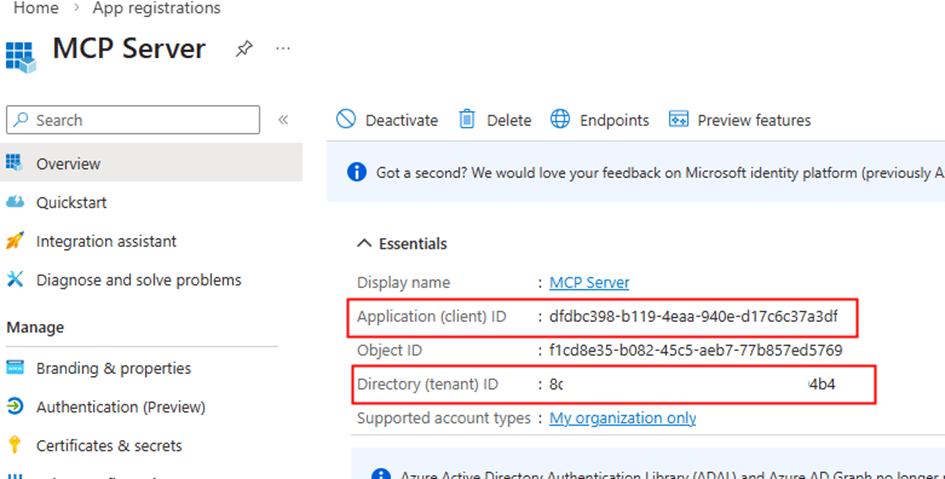The width and height of the screenshot is (945, 479).
Task: Click the MCP Server display name link
Action: (589, 283)
